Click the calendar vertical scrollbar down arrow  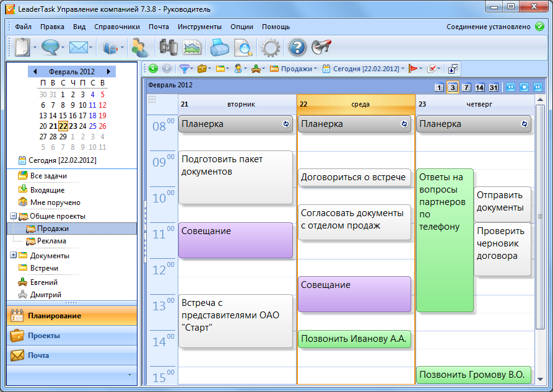pos(540,379)
